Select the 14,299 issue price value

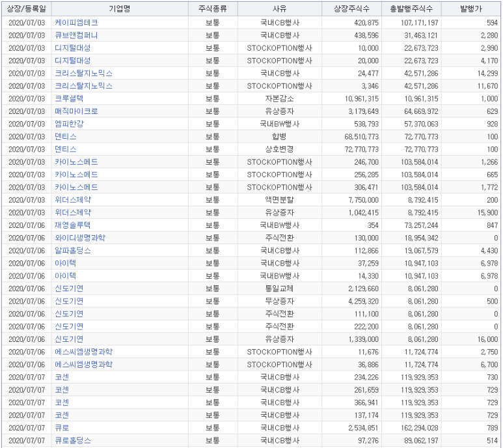pos(487,73)
